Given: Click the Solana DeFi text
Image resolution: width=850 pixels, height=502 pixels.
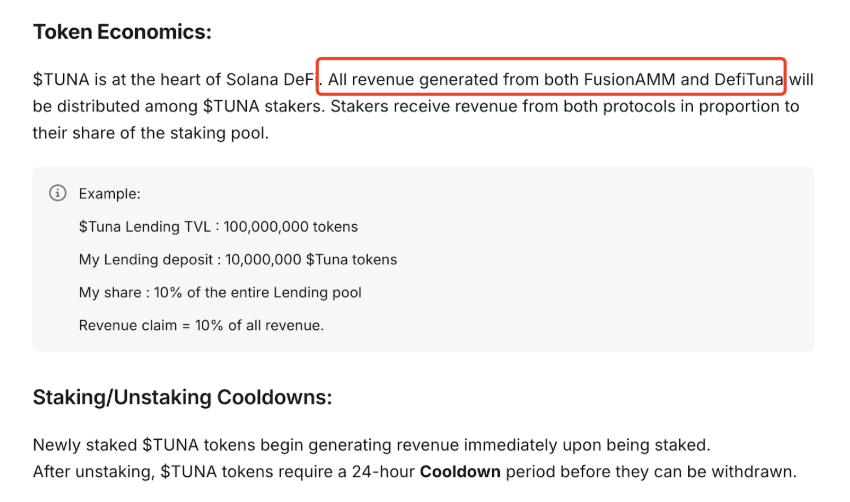Looking at the screenshot, I should tap(270, 80).
